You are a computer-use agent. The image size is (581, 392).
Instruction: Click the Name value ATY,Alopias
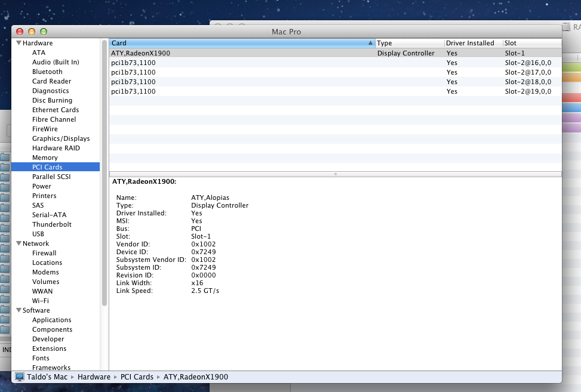coord(210,197)
